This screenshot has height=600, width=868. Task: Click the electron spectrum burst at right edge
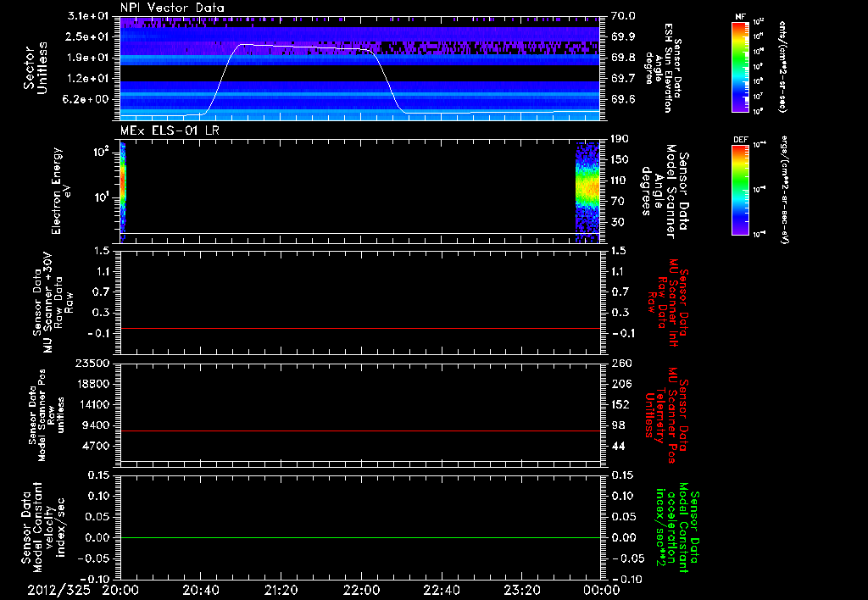point(587,188)
